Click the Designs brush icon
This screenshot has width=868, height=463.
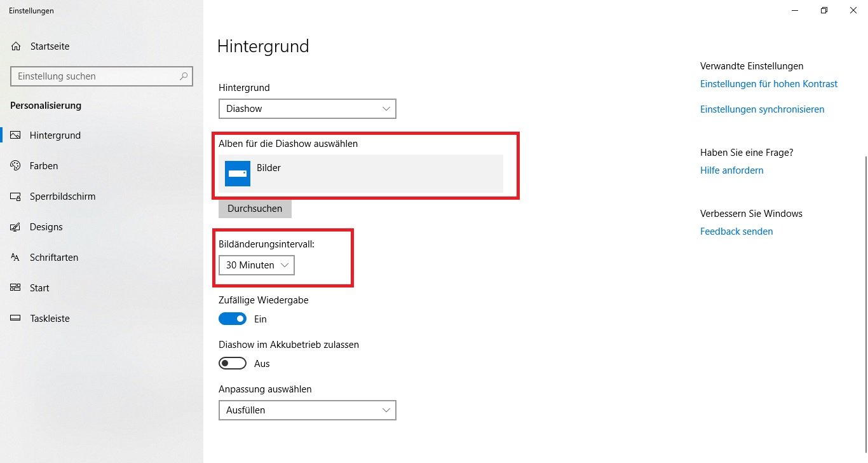(x=16, y=227)
